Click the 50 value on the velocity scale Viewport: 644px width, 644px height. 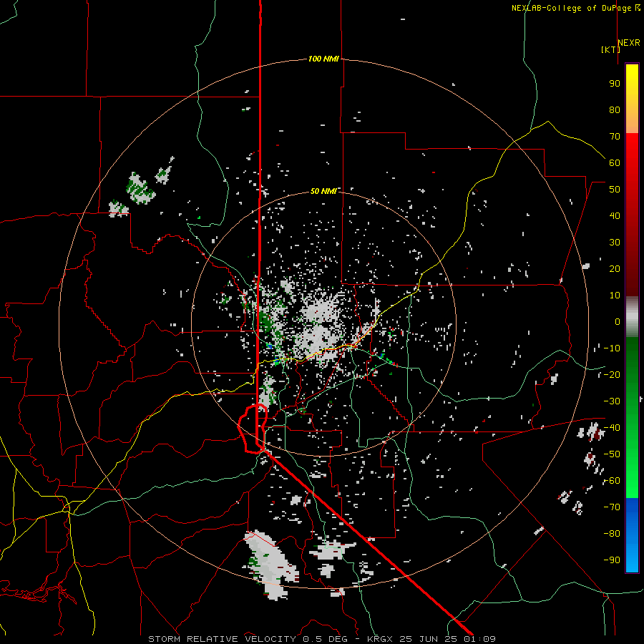coord(615,190)
